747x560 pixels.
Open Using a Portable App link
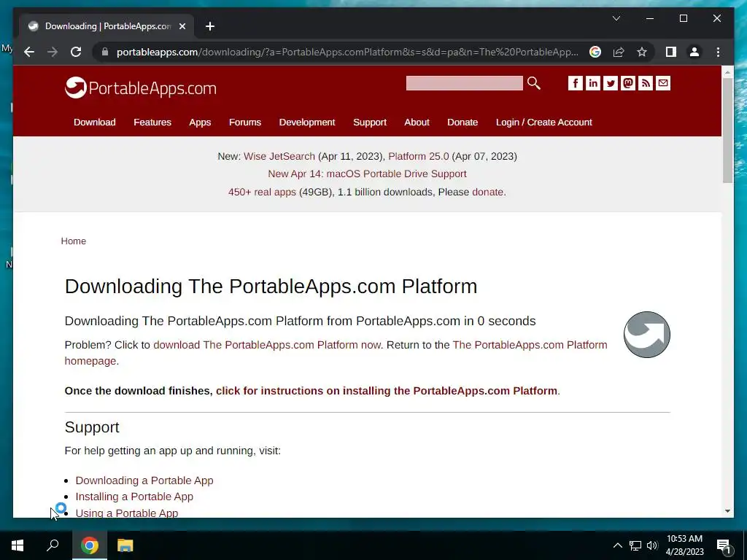tap(127, 513)
